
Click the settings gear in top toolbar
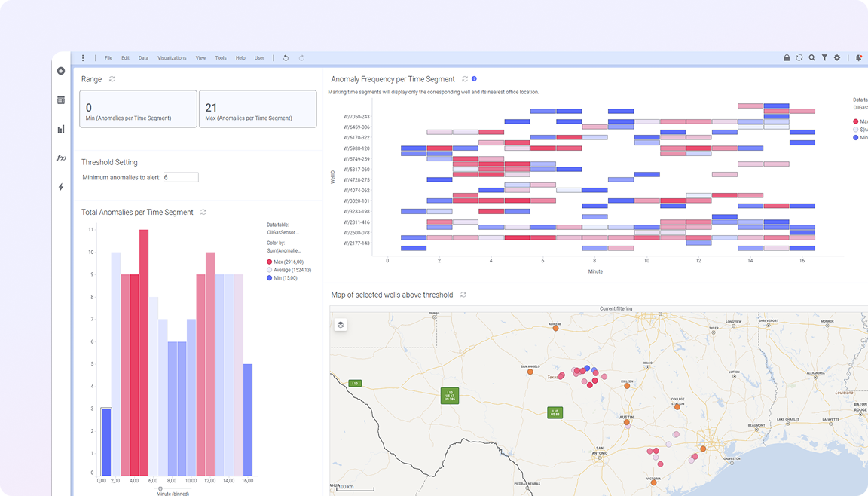point(837,58)
